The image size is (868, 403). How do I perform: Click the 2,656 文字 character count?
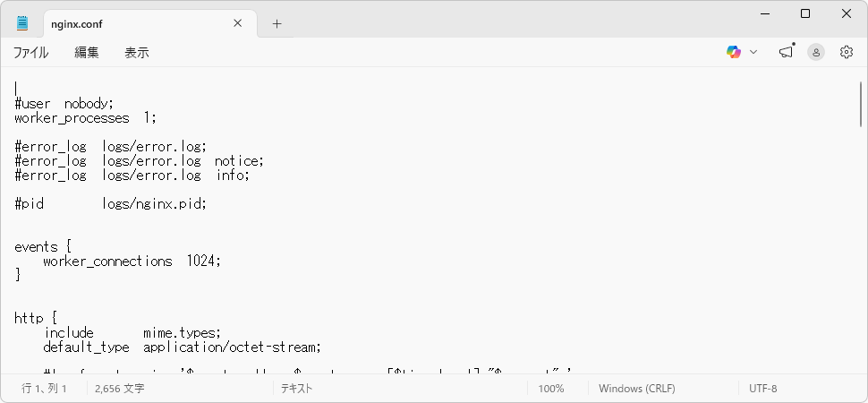pos(119,389)
